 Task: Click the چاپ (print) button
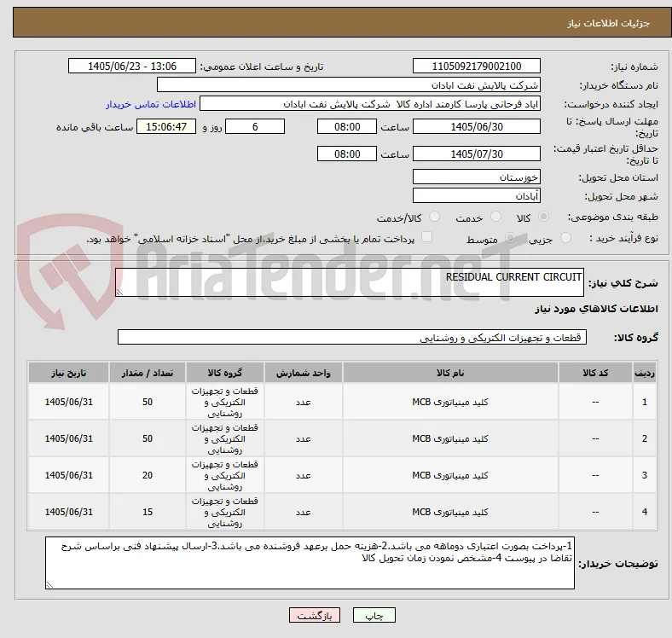click(374, 615)
